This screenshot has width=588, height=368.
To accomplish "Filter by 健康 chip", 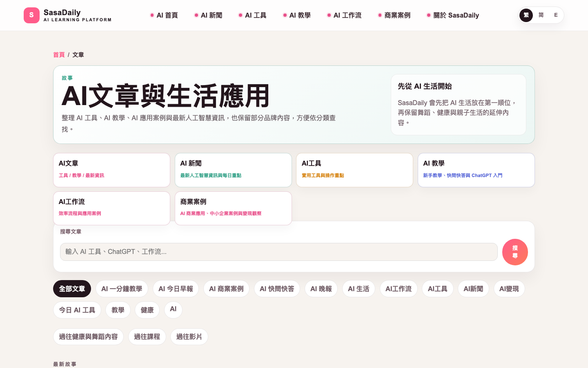I will (147, 310).
